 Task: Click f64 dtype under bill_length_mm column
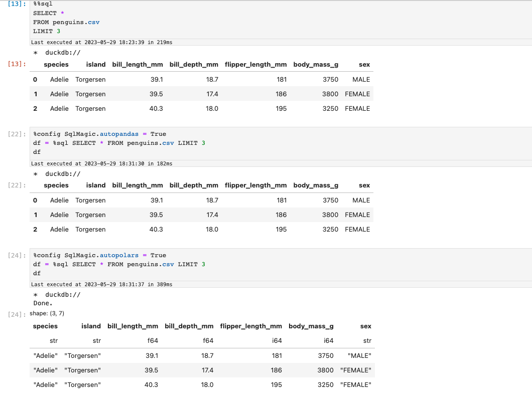click(x=153, y=340)
